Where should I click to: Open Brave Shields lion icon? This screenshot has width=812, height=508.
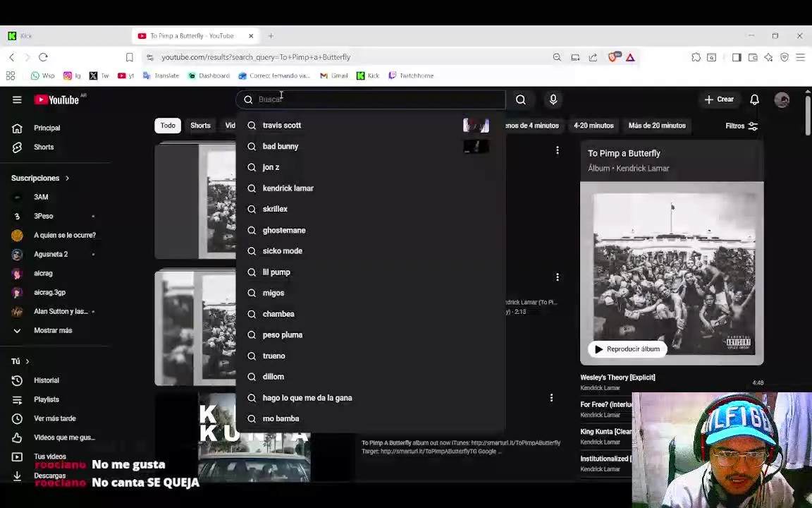click(613, 57)
